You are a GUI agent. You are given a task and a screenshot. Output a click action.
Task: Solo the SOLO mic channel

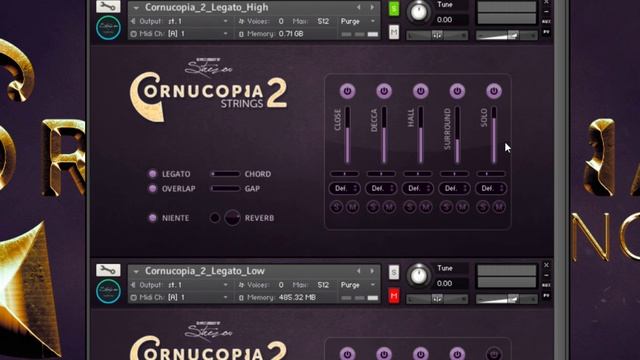pos(483,207)
